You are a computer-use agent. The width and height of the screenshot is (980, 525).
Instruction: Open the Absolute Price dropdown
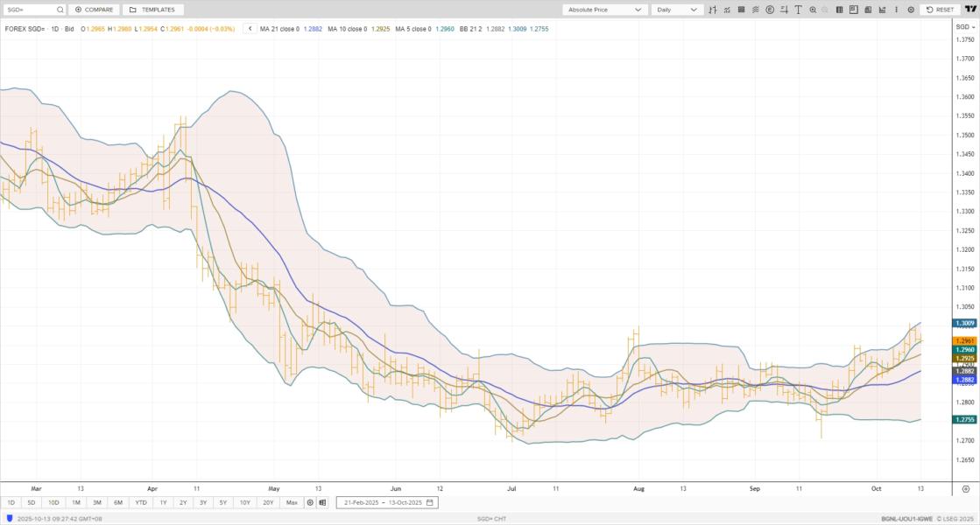(603, 10)
